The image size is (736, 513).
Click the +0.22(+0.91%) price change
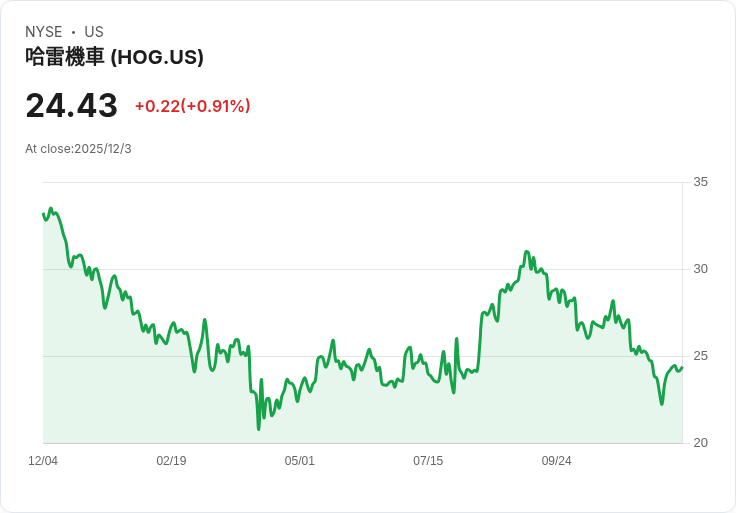click(x=192, y=106)
